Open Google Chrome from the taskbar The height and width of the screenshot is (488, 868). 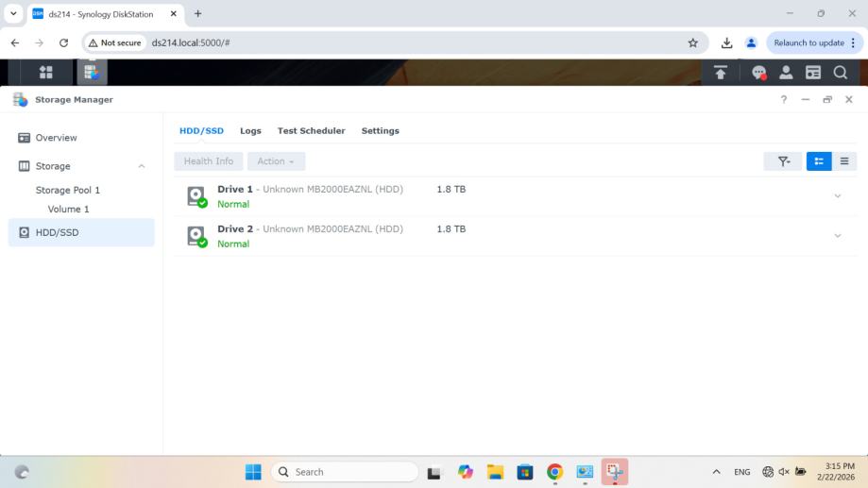click(554, 472)
